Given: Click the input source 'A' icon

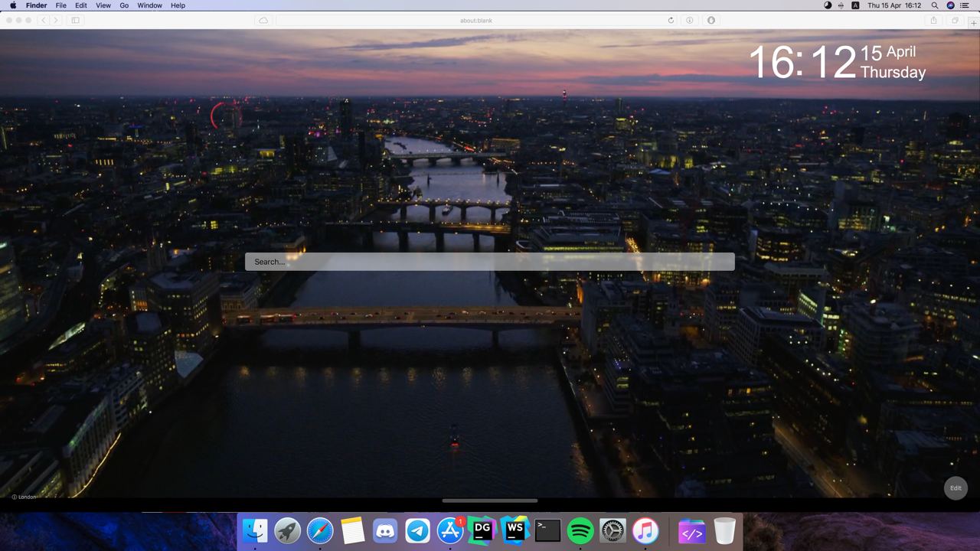Looking at the screenshot, I should [856, 5].
